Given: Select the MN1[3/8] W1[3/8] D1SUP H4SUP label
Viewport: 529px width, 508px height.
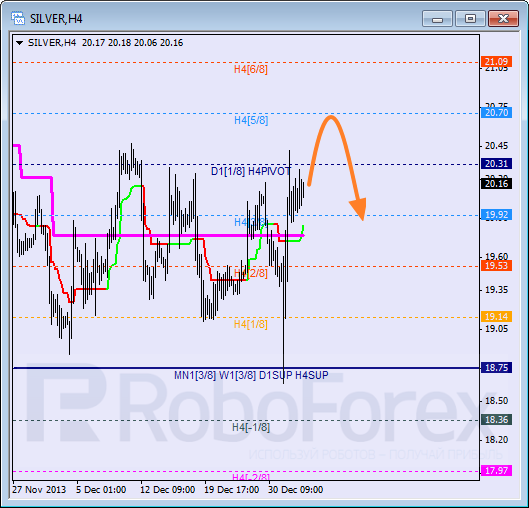Looking at the screenshot, I should point(251,375).
